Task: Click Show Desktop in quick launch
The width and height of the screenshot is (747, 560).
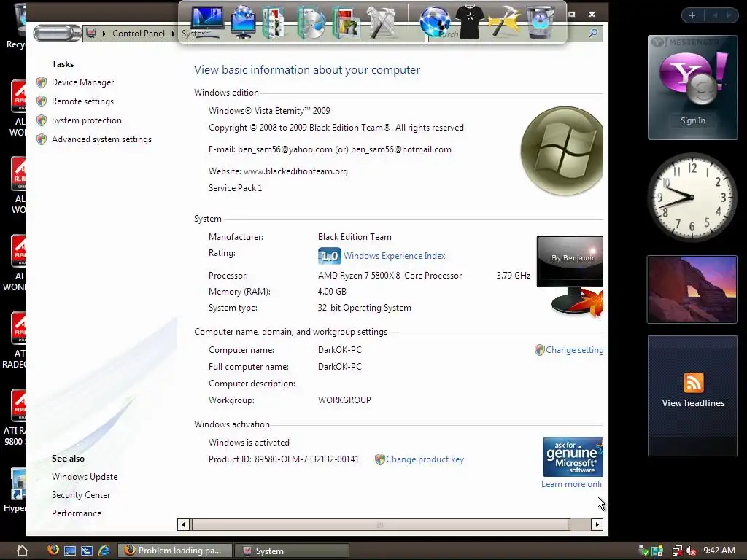Action: [x=70, y=551]
